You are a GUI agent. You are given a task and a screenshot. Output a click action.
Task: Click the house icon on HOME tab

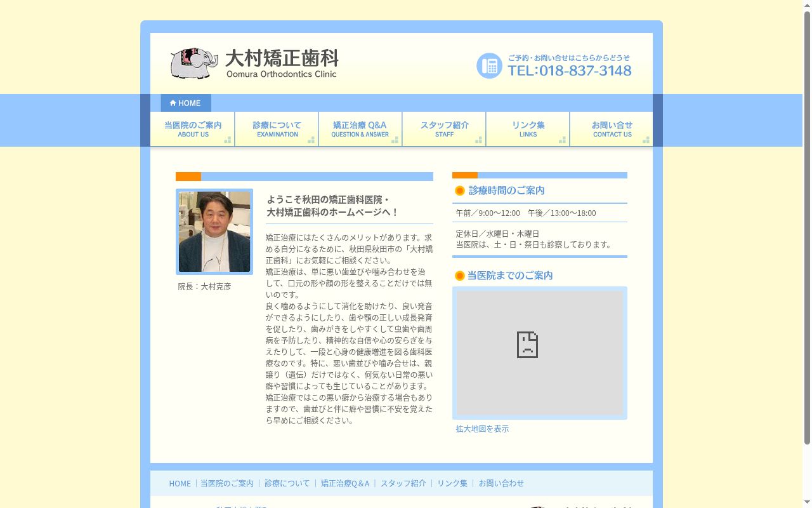click(173, 103)
